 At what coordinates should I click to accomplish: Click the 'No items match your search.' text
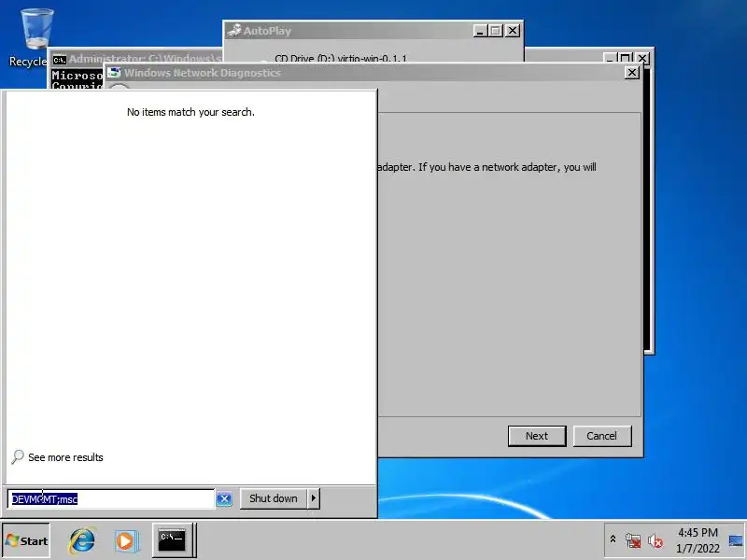click(x=190, y=112)
